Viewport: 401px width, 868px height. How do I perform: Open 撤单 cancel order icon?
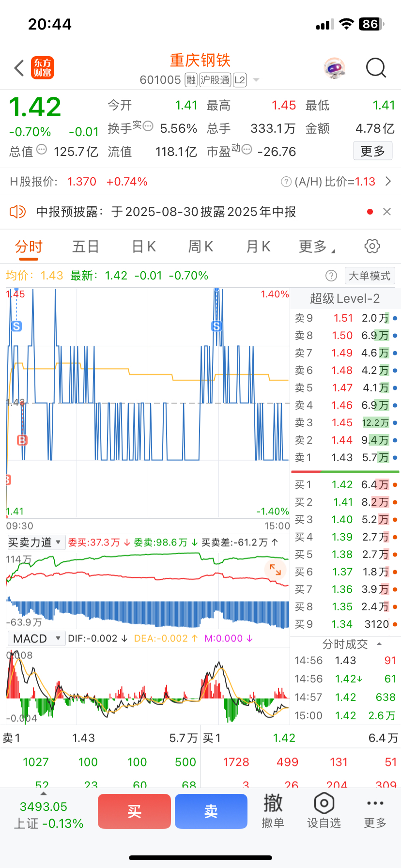[x=273, y=811]
